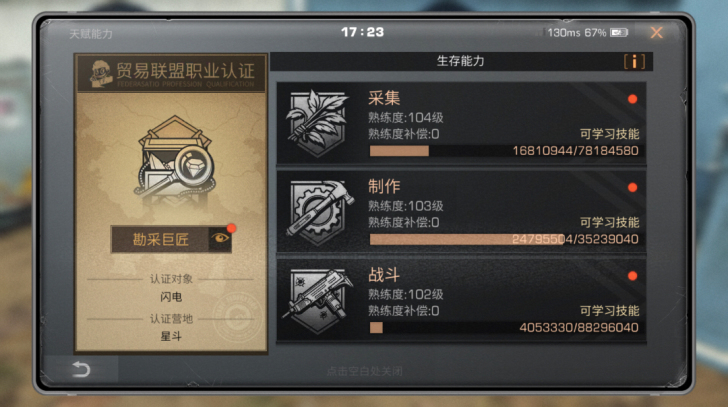Screen dimensions: 728x407
Task: Open the info icon beside 生存能力
Action: tap(634, 61)
